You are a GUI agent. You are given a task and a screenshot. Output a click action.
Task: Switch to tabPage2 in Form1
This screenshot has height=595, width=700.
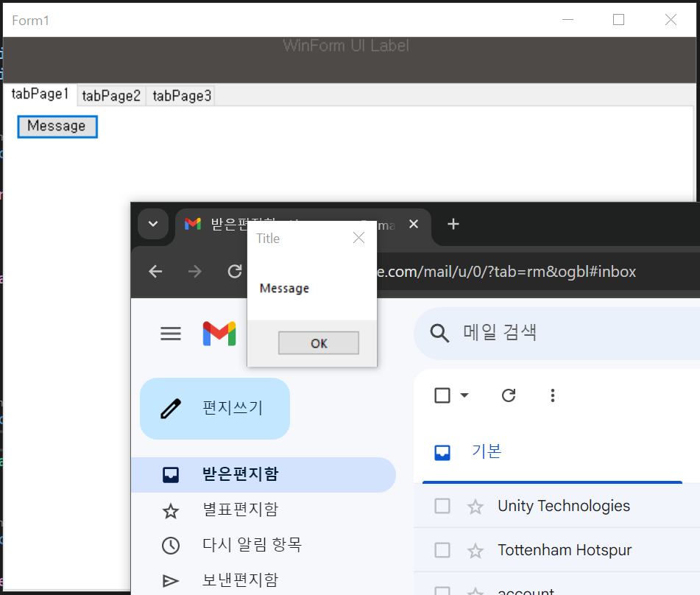pyautogui.click(x=111, y=96)
